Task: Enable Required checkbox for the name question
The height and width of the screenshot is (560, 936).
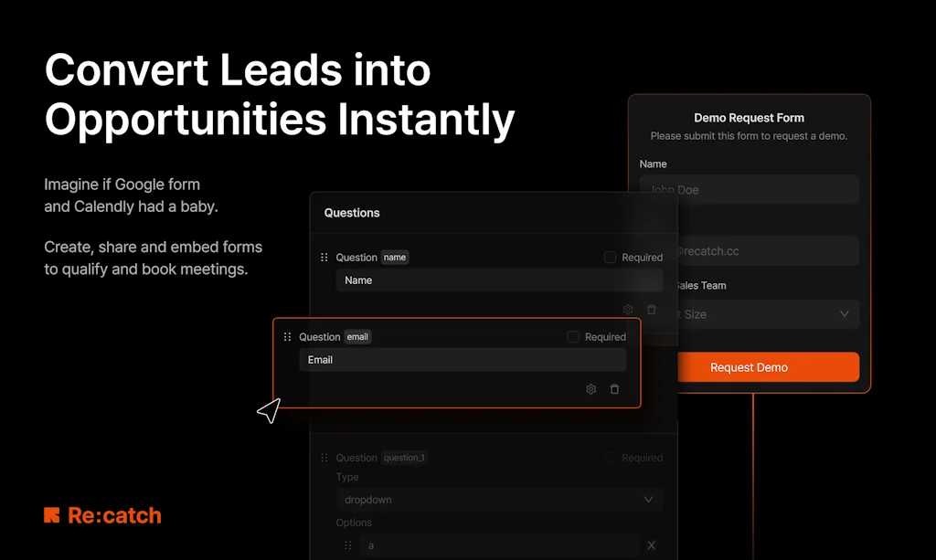Action: tap(611, 258)
